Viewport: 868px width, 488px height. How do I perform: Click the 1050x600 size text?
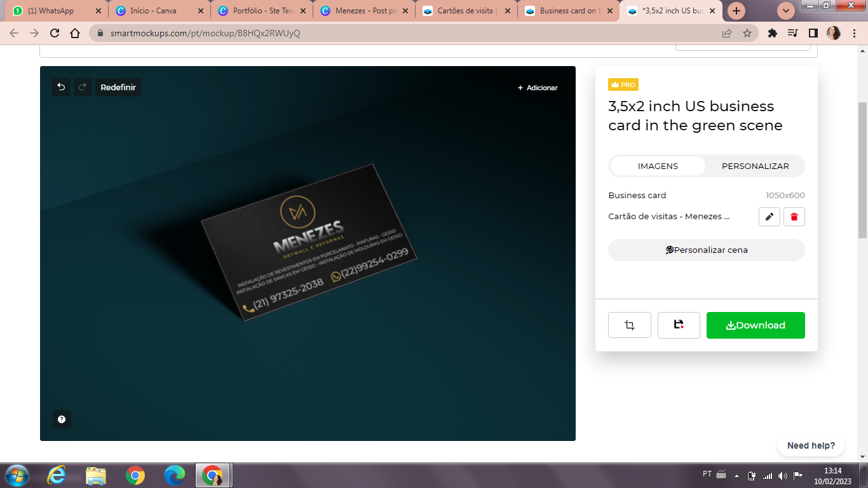point(785,195)
